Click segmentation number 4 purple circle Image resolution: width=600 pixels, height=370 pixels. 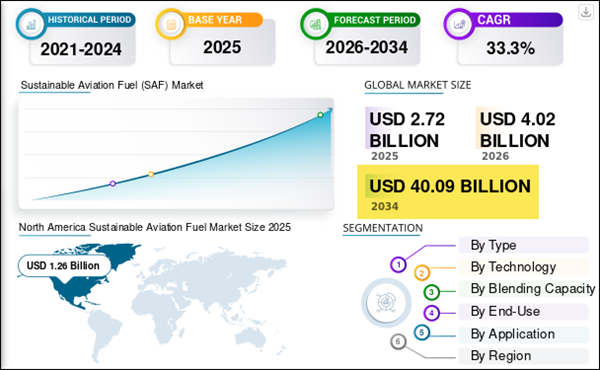click(431, 313)
